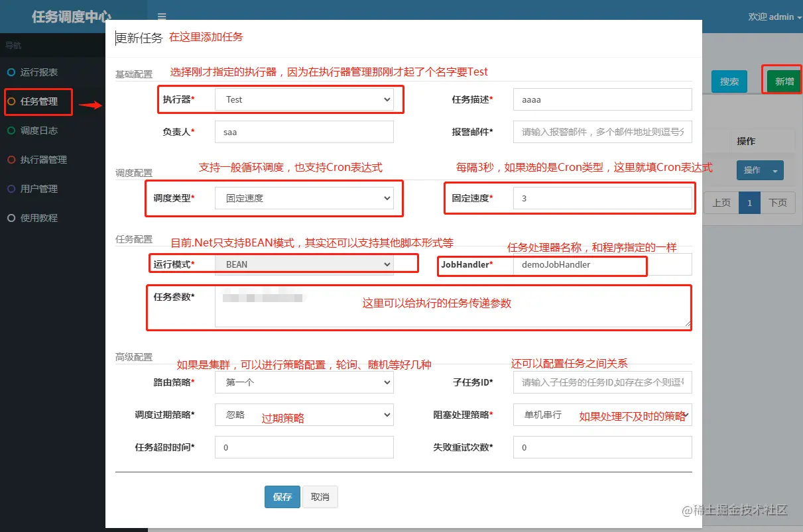Click the 报警邮件 input field
This screenshot has height=532, width=803.
point(603,132)
